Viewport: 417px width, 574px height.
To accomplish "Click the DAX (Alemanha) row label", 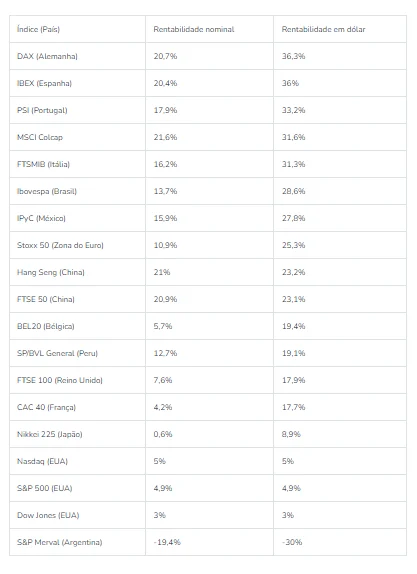I will tap(47, 56).
